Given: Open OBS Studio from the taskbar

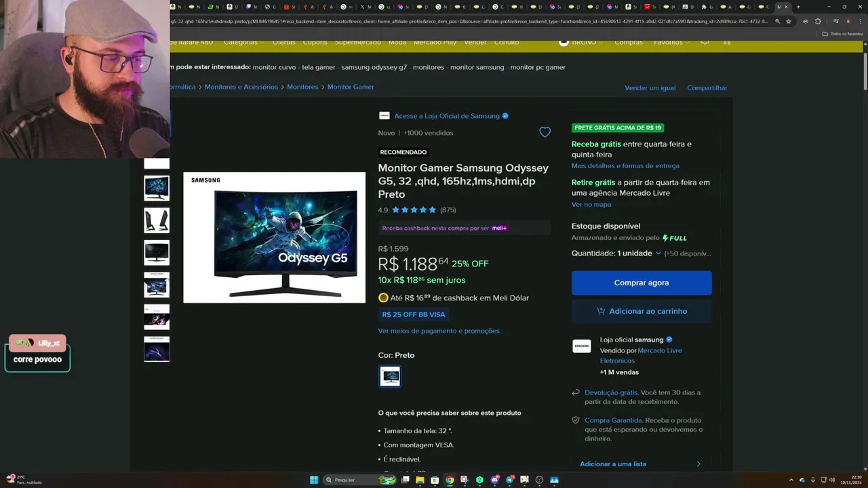Looking at the screenshot, I should [x=539, y=480].
